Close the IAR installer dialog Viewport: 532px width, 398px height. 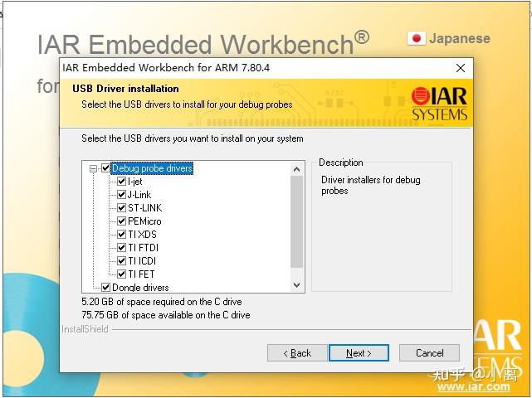pyautogui.click(x=461, y=68)
